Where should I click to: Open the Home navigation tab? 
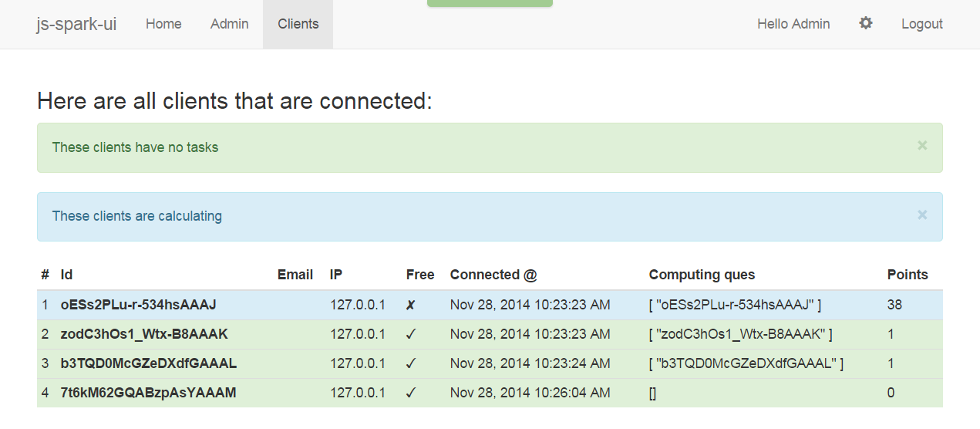point(163,24)
